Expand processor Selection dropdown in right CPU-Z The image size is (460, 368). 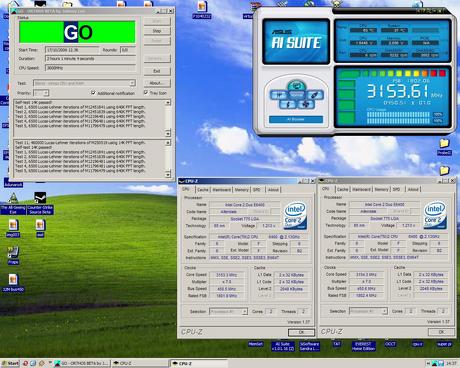coord(368,311)
